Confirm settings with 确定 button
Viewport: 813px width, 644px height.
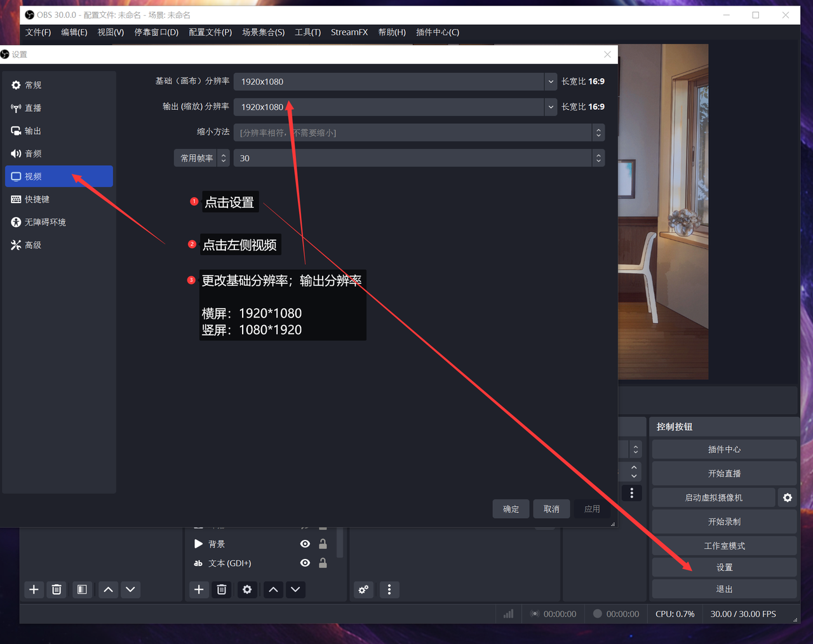[x=511, y=509]
